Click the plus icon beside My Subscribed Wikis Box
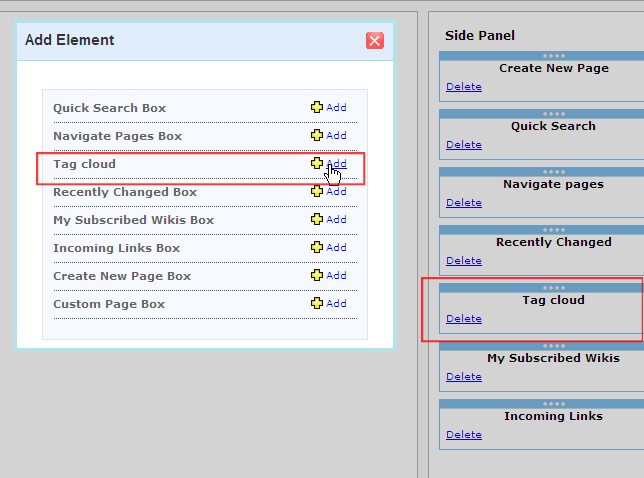The height and width of the screenshot is (478, 644). [317, 219]
